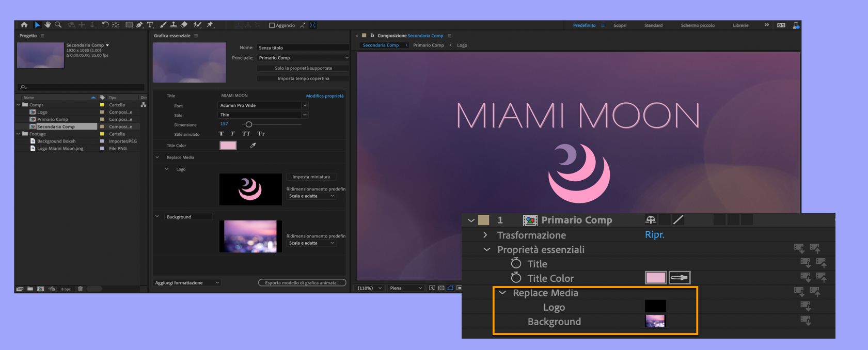Click the Home icon in the toolbar
The height and width of the screenshot is (350, 868).
(x=24, y=25)
